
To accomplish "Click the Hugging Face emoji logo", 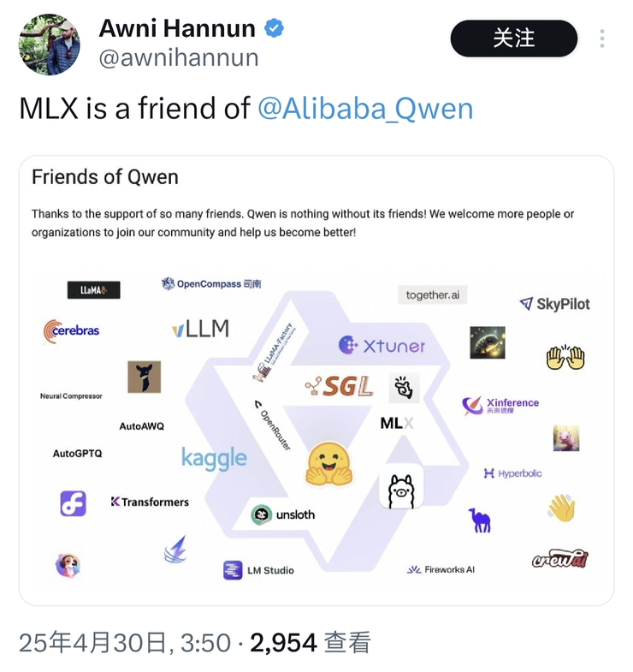I will pos(329,464).
